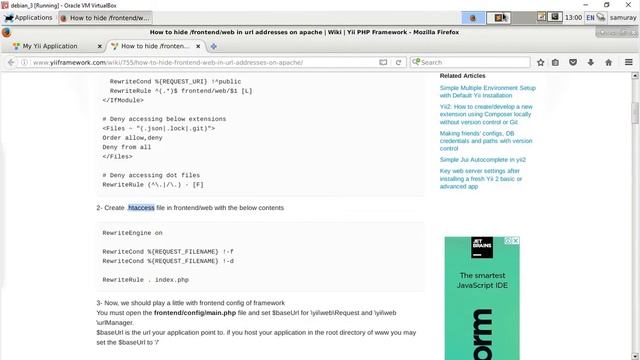Viewport: 640px width, 360px height.
Task: Click the page scrollbar up arrow
Action: coord(635,76)
